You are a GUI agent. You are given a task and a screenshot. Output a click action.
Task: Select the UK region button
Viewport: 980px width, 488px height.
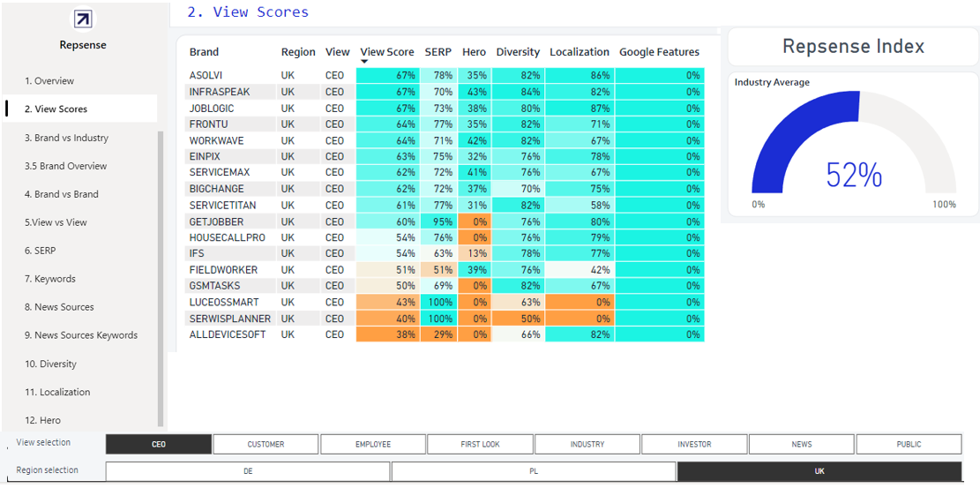819,471
